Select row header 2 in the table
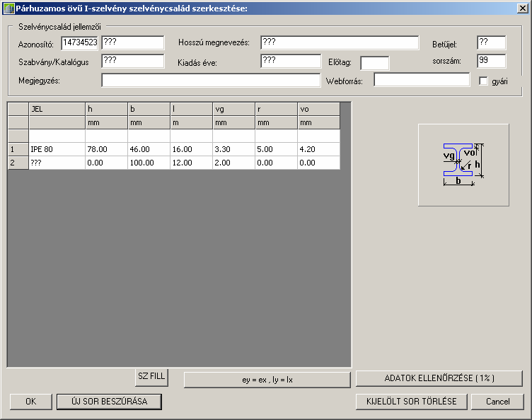 (18, 163)
